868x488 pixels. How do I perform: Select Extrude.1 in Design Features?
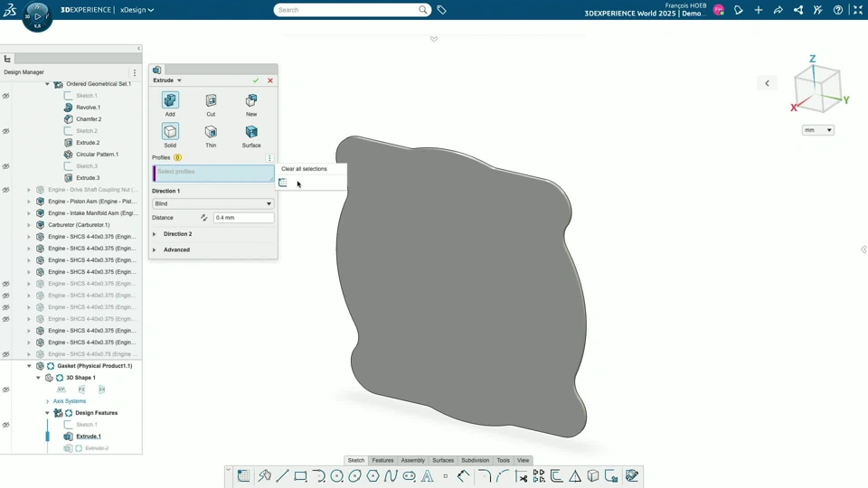pyautogui.click(x=89, y=436)
